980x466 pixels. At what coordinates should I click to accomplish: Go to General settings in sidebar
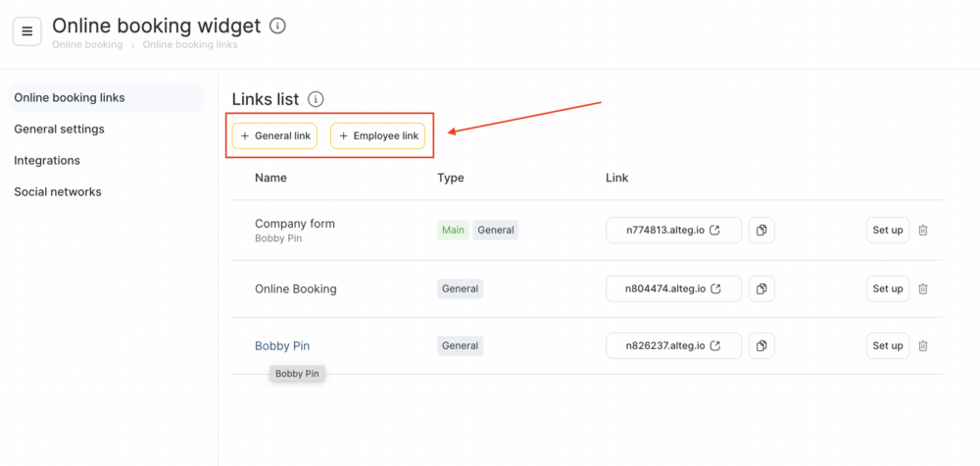click(59, 129)
